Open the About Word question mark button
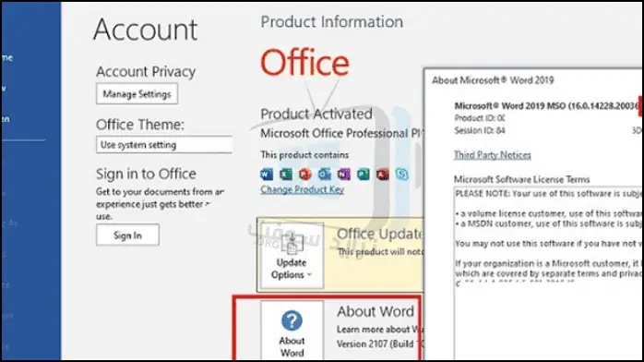Image resolution: width=644 pixels, height=362 pixels. point(292,331)
